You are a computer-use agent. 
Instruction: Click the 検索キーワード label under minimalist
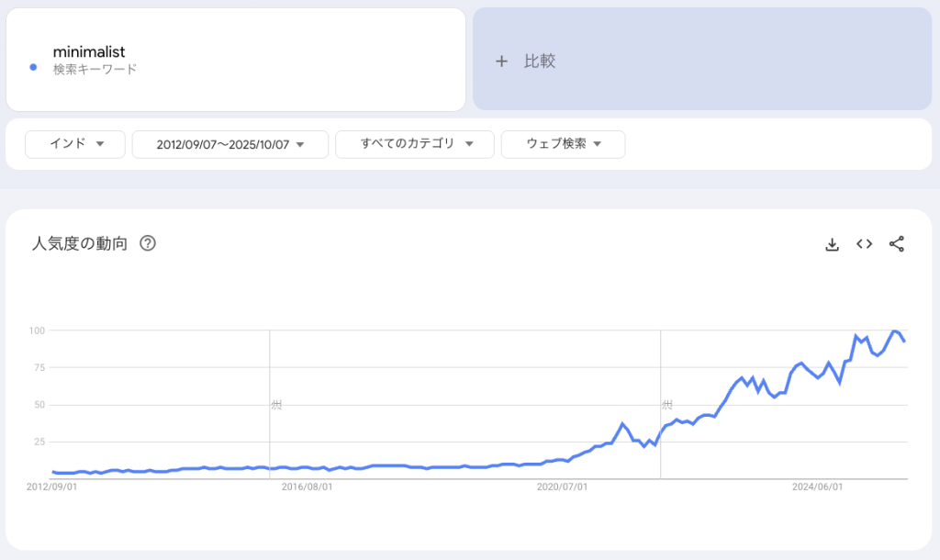(x=95, y=69)
